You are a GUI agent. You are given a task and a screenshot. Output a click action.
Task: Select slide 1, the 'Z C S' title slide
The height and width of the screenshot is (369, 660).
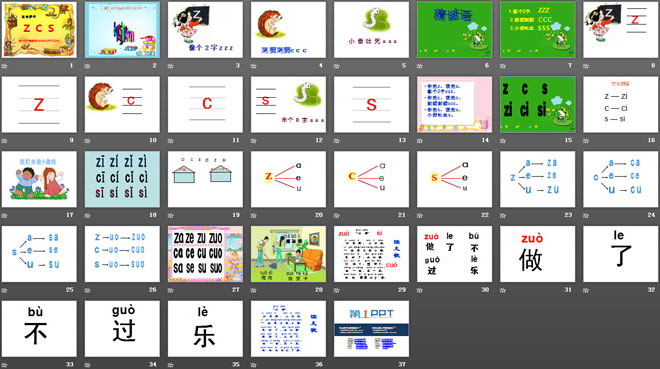[x=39, y=29]
